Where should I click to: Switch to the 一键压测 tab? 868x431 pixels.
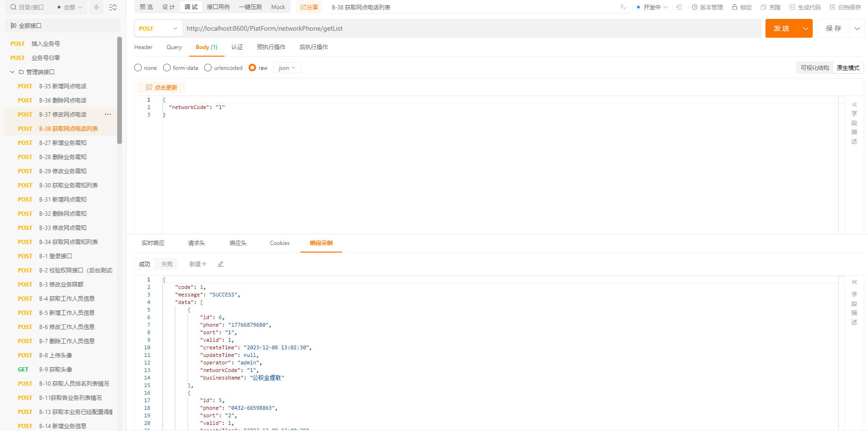(x=250, y=7)
